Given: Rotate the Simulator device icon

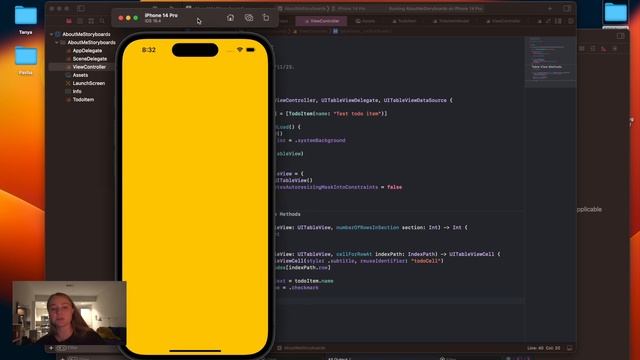Looking at the screenshot, I should (266, 18).
